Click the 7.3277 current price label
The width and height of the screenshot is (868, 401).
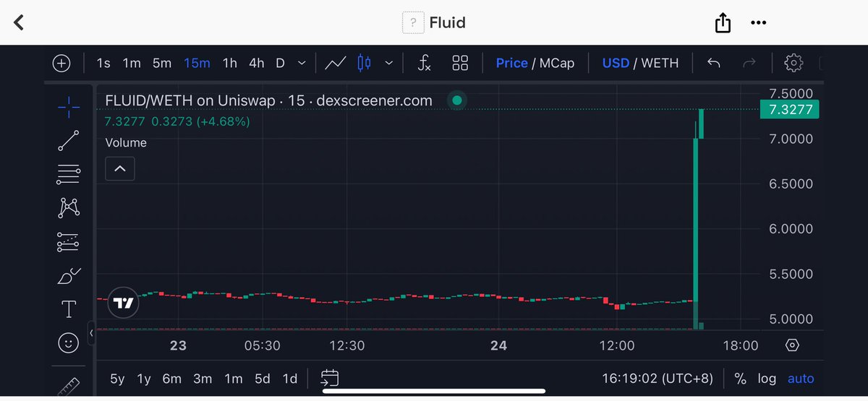pyautogui.click(x=788, y=110)
